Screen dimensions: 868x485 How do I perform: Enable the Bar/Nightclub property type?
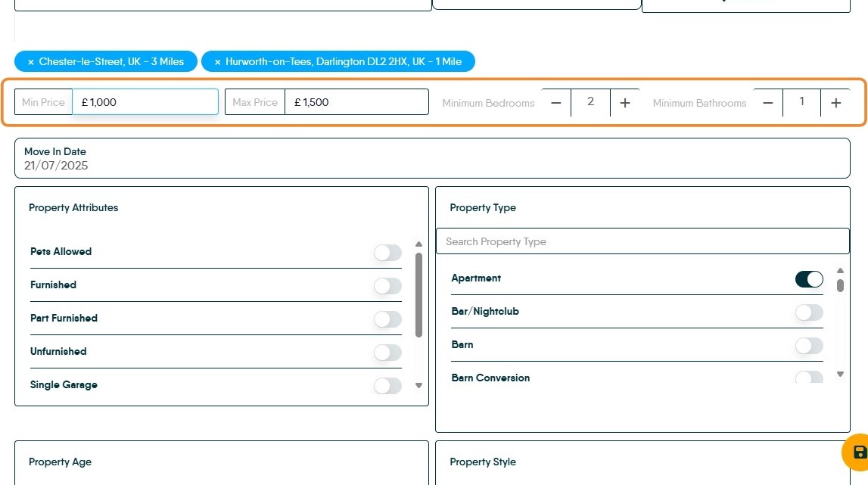(809, 312)
